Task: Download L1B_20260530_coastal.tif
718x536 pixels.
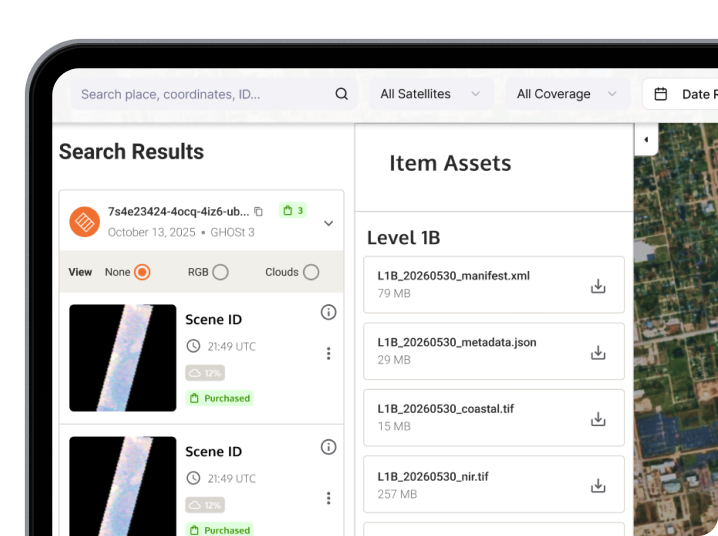Action: click(x=598, y=419)
